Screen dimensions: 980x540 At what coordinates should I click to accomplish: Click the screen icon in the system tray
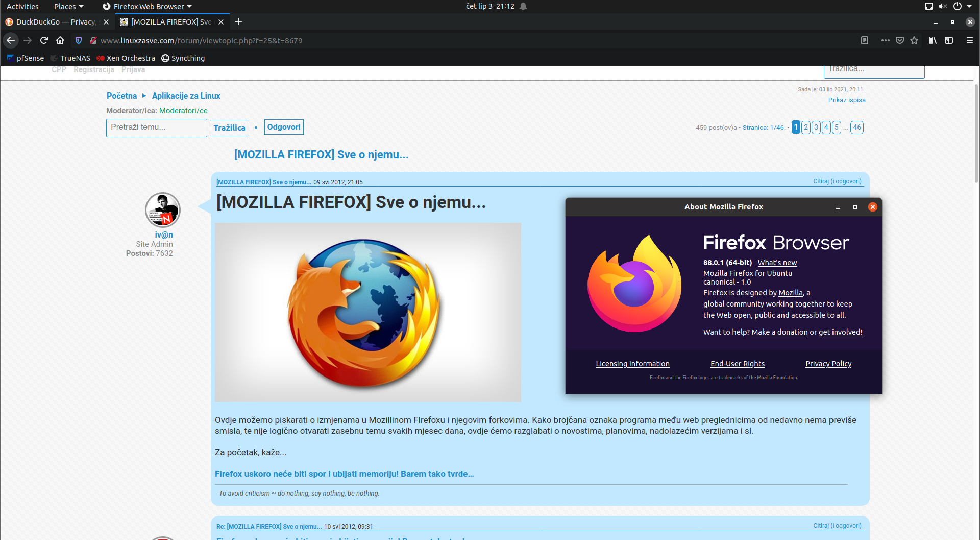[x=929, y=6]
